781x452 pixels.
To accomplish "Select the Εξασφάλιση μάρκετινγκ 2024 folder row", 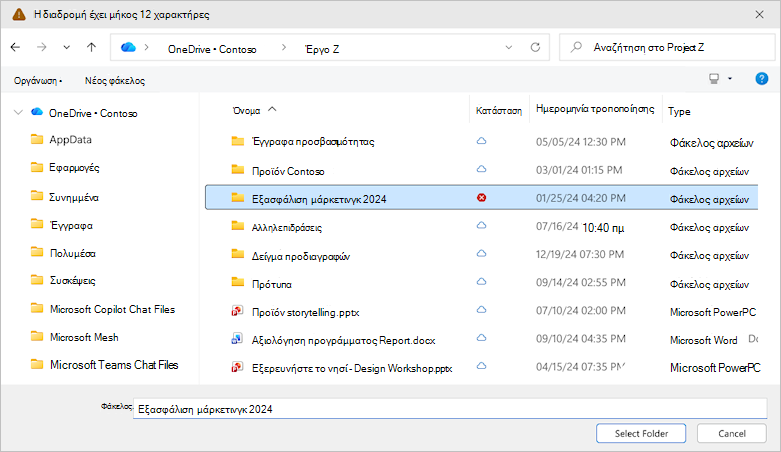I will (x=482, y=198).
